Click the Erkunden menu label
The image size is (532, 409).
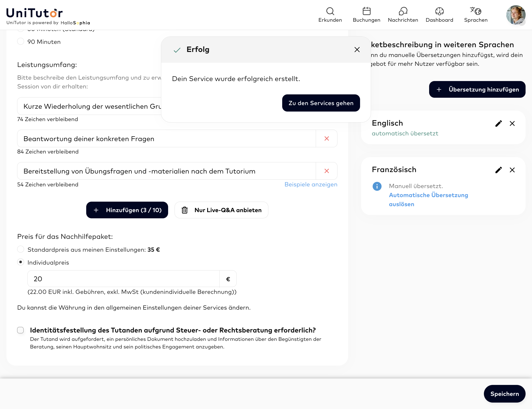[x=330, y=20]
